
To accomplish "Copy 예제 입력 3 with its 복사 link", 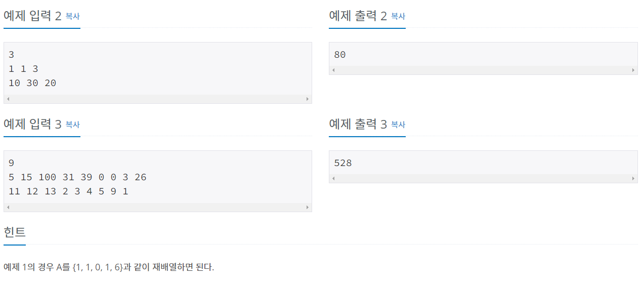I will pyautogui.click(x=72, y=125).
